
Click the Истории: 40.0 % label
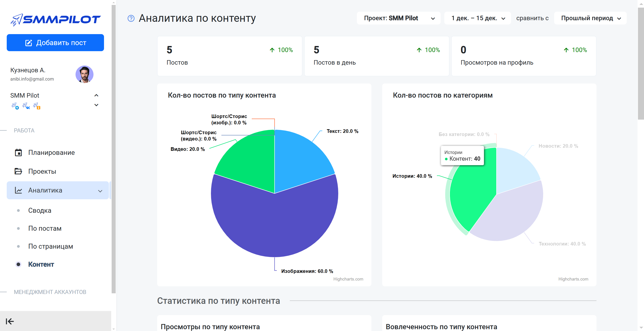click(412, 176)
